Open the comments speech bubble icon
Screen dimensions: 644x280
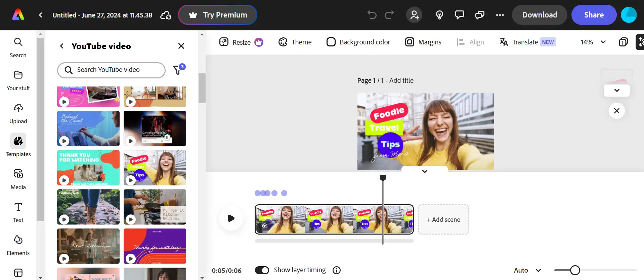pyautogui.click(x=460, y=15)
